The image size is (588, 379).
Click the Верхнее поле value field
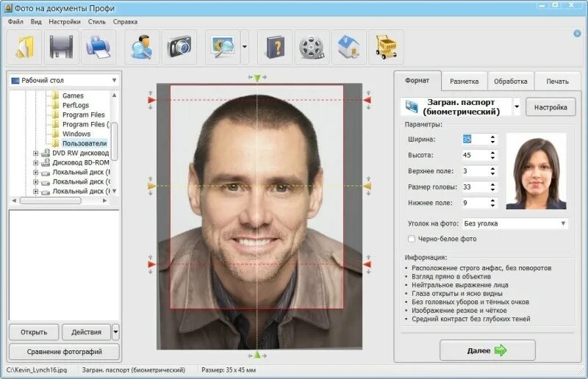475,171
